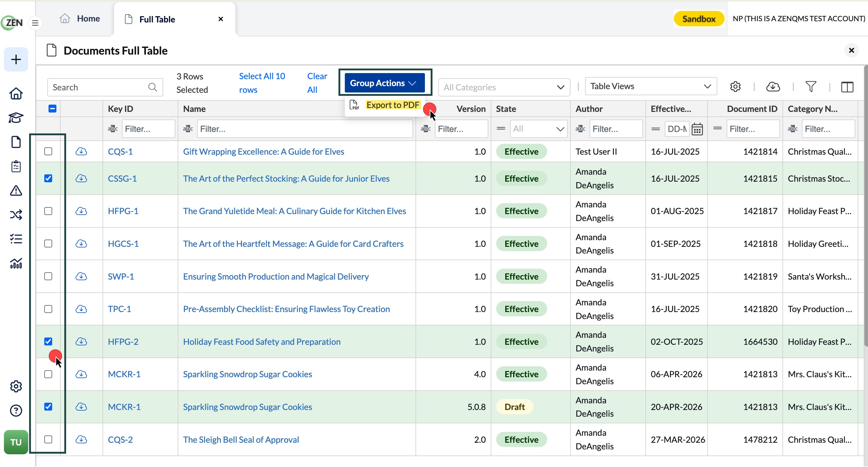
Task: Download the CSSG-1 document via cloud icon
Action: (x=81, y=179)
